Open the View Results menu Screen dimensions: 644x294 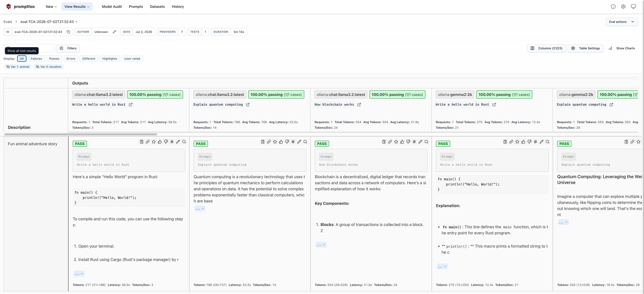click(77, 7)
